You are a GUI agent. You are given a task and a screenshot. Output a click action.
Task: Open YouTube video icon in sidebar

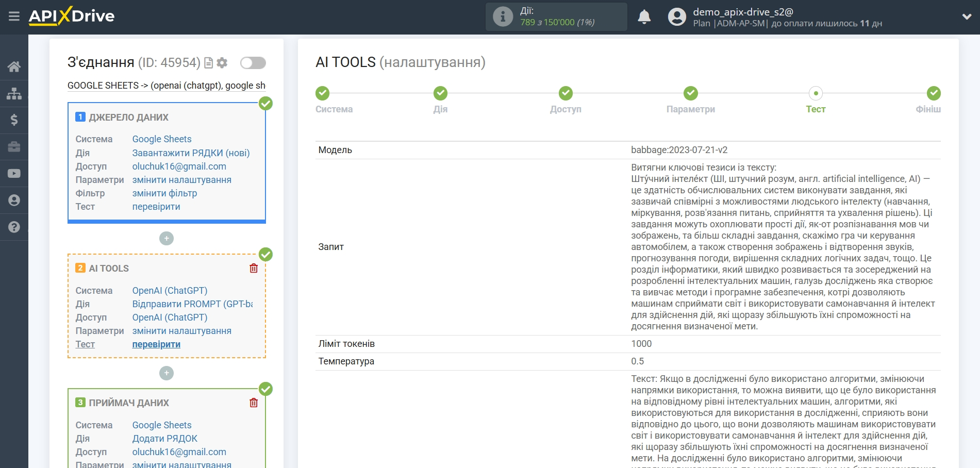click(x=14, y=174)
